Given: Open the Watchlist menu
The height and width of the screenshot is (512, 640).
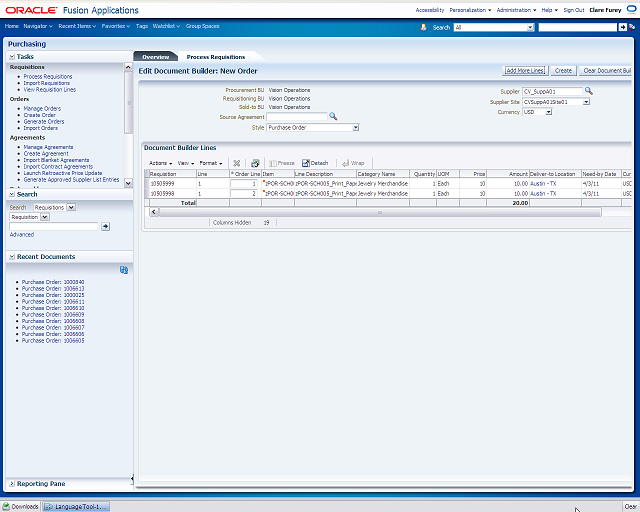Looking at the screenshot, I should click(166, 26).
